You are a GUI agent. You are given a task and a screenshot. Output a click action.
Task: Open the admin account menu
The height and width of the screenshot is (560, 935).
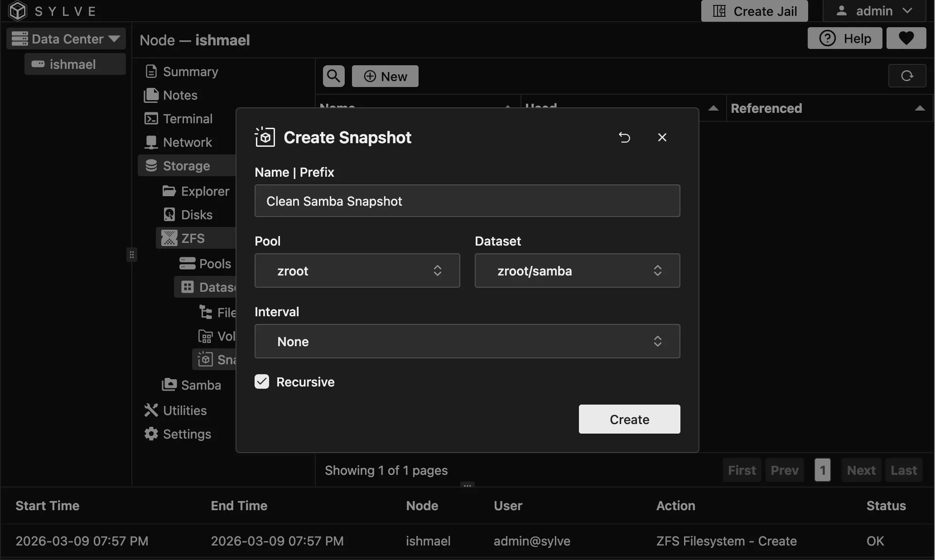[873, 11]
